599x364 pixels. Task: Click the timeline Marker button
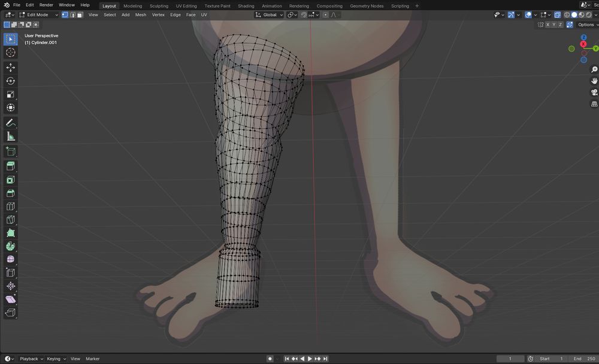point(92,359)
